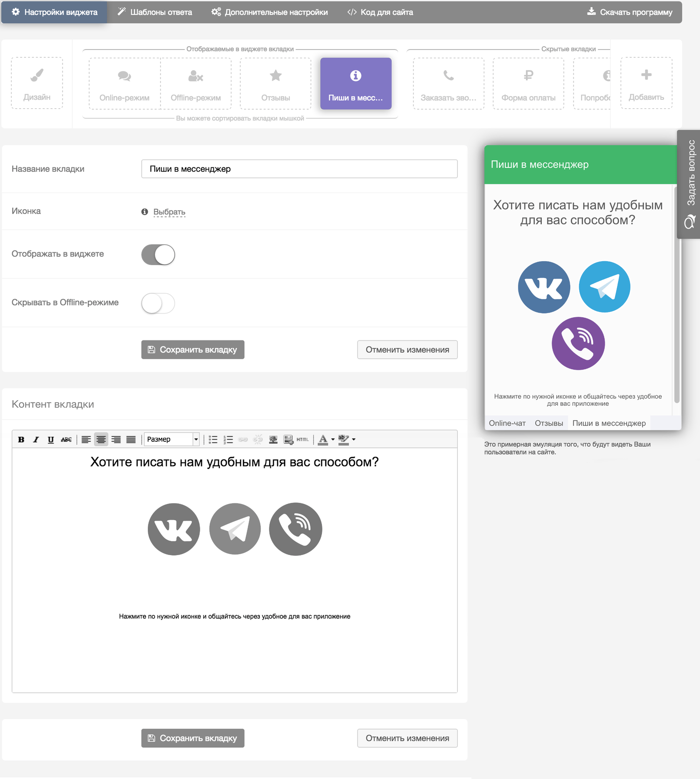
Task: Select the grey Viber image in editor
Action: point(295,529)
